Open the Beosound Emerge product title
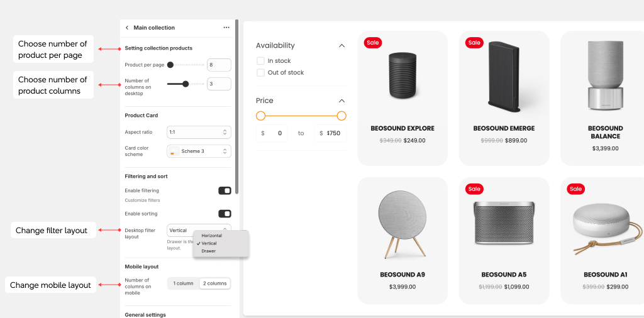Screen dimensions: 644x318 coord(504,128)
